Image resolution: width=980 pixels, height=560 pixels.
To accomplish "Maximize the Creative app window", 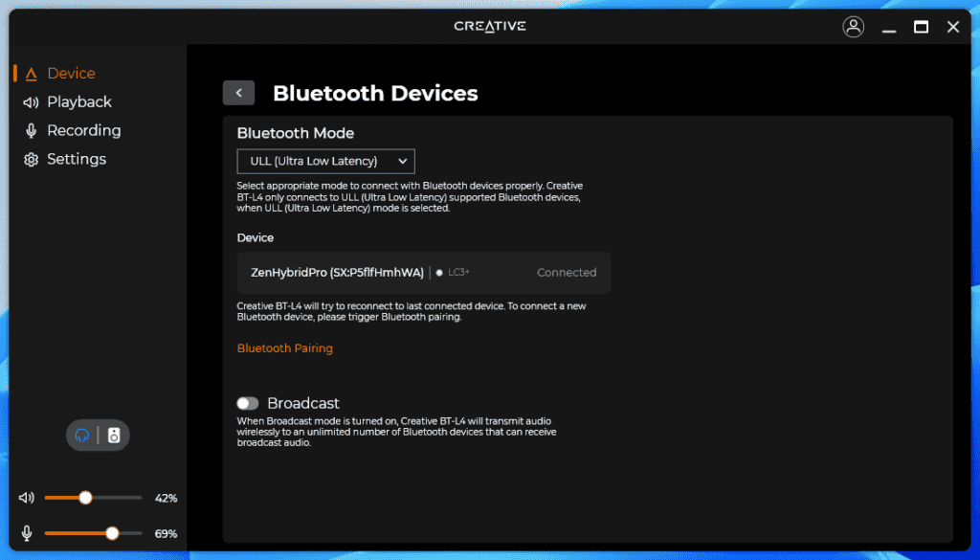I will click(921, 27).
